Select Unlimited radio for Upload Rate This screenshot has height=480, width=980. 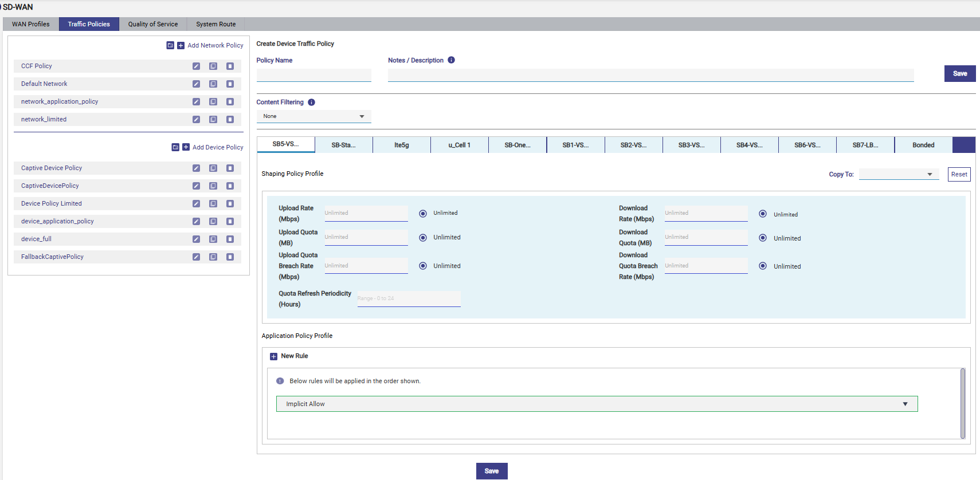[x=423, y=214]
